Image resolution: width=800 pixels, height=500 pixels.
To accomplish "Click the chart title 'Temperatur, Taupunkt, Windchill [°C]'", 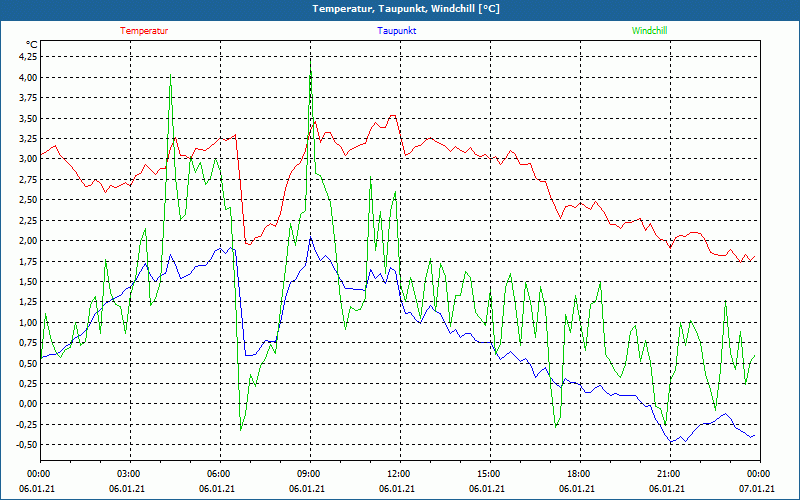I will coord(400,9).
